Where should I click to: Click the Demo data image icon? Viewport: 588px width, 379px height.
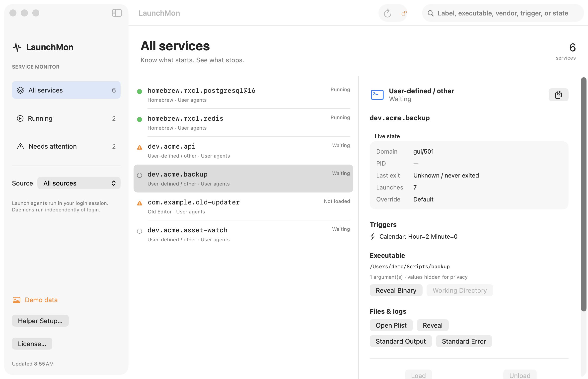[x=16, y=300]
